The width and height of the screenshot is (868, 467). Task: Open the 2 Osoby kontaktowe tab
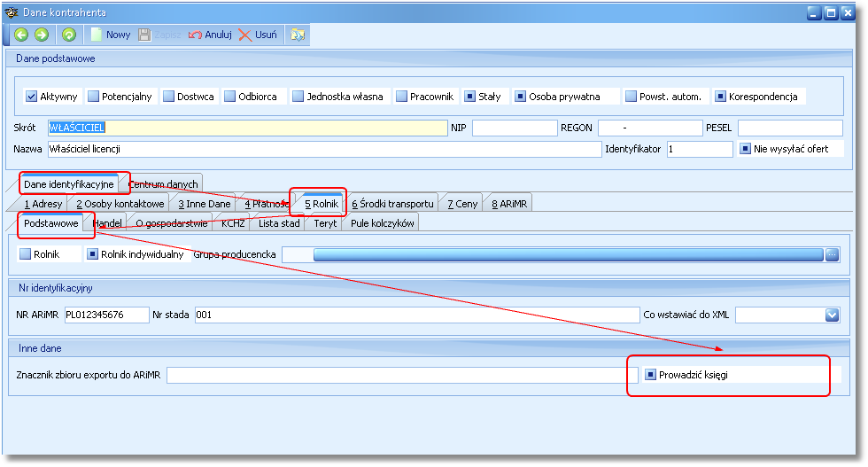(120, 204)
